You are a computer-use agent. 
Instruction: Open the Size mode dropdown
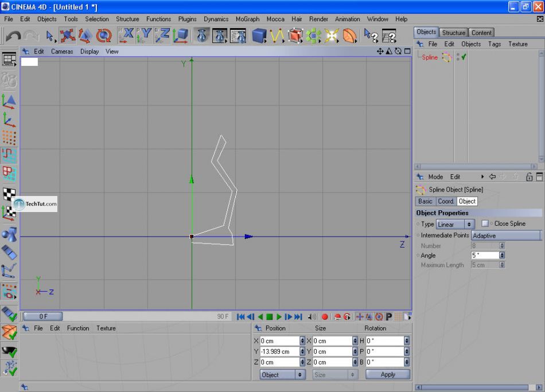[334, 375]
